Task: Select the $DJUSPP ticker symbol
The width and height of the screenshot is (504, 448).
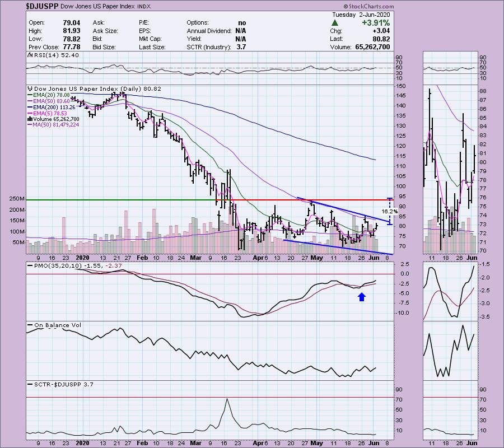Action: click(42, 6)
